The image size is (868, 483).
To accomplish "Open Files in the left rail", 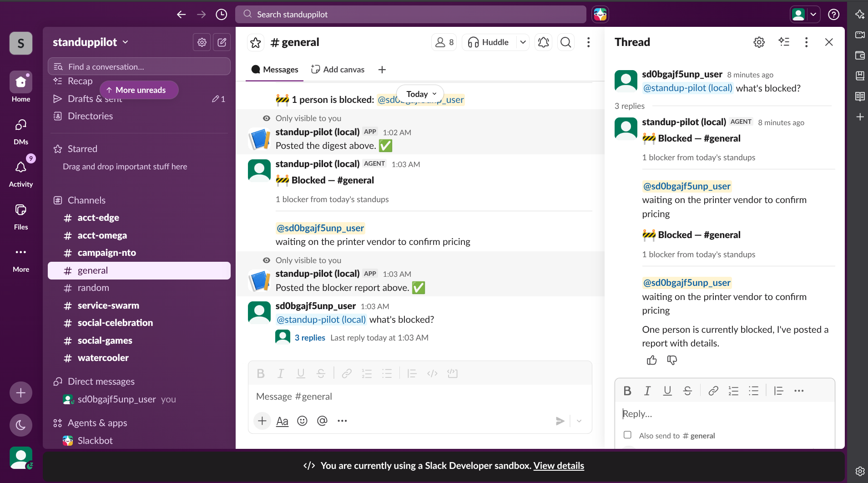I will pos(21,216).
